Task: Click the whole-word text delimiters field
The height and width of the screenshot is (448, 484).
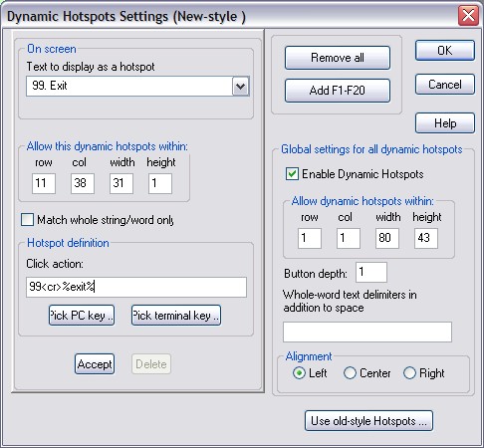Action: pyautogui.click(x=367, y=332)
